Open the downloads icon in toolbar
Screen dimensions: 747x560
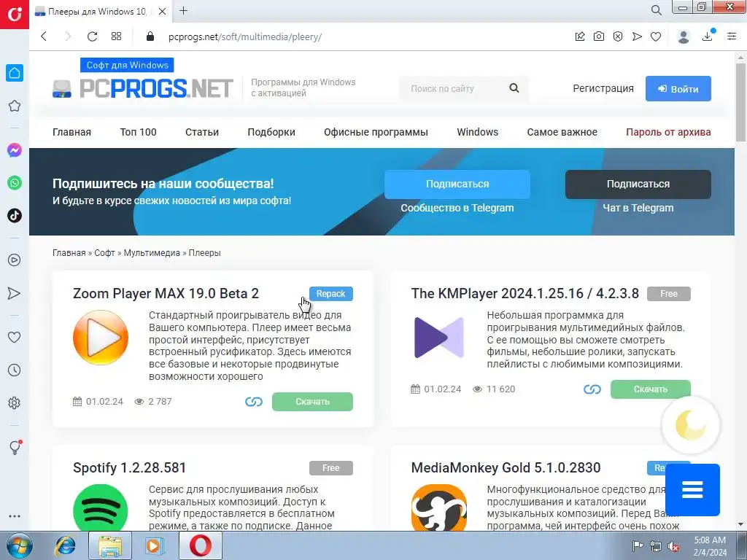(x=708, y=36)
